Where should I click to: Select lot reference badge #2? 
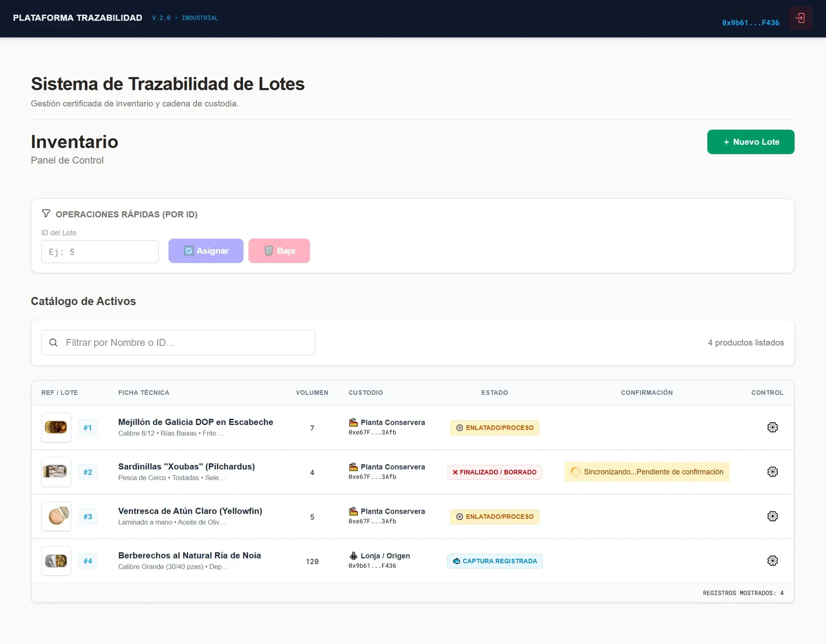pos(88,472)
